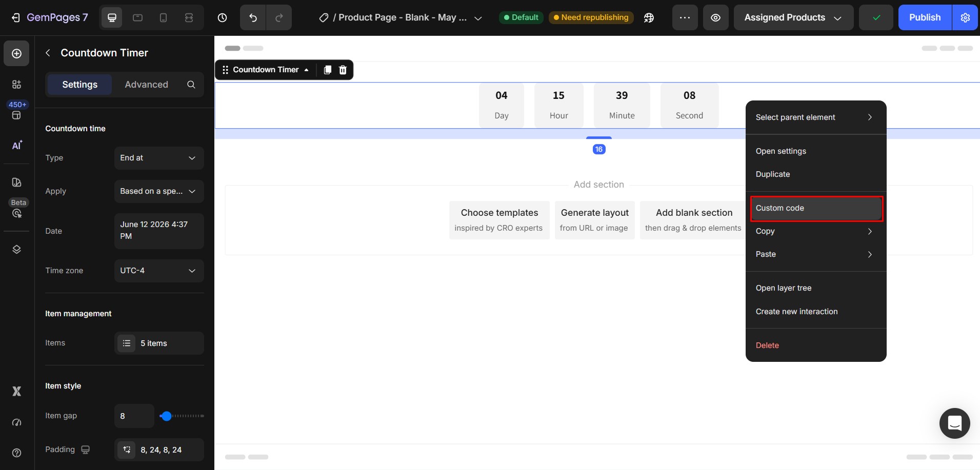Click Add blank section button
The image size is (980, 470).
click(x=693, y=220)
